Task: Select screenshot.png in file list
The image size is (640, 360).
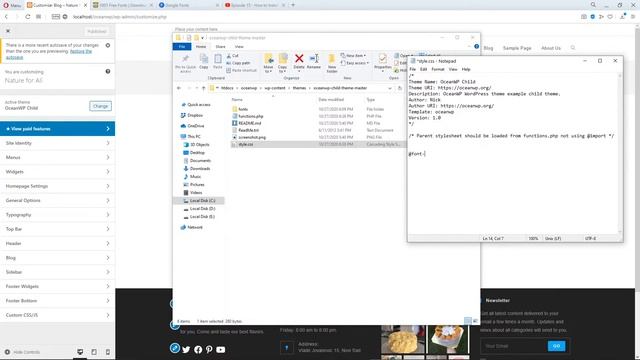Action: [x=252, y=138]
